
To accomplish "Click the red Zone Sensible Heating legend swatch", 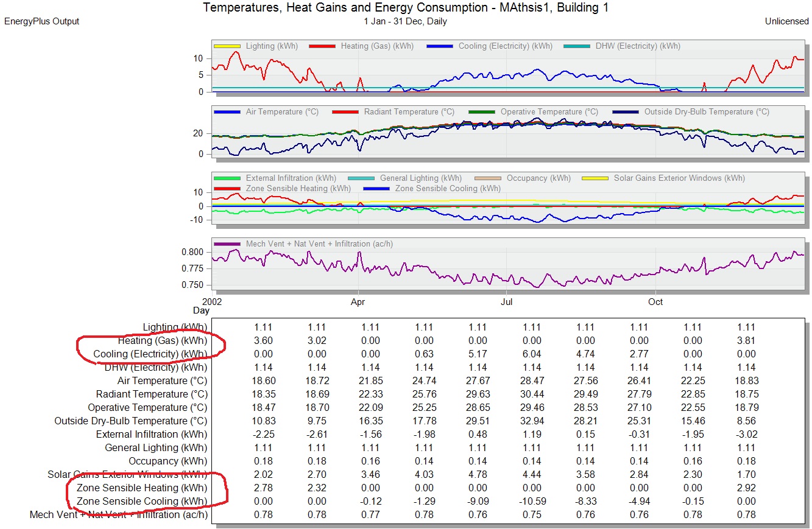I will pyautogui.click(x=227, y=189).
